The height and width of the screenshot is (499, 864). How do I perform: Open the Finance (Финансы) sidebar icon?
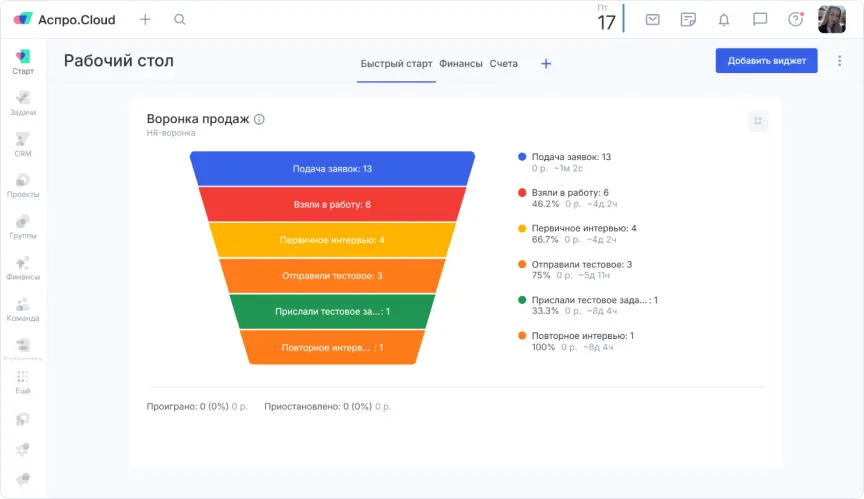coord(22,267)
